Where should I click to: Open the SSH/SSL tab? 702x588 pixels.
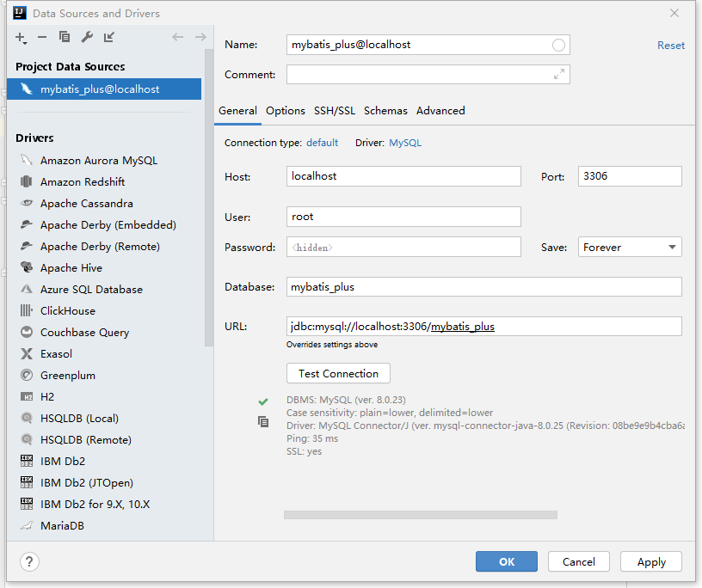coord(335,111)
